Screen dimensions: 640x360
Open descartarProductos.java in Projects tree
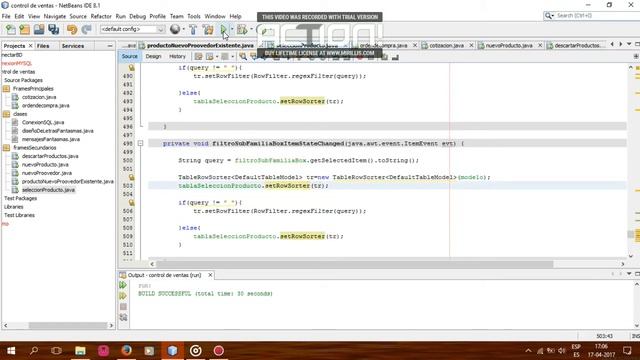(x=50, y=156)
